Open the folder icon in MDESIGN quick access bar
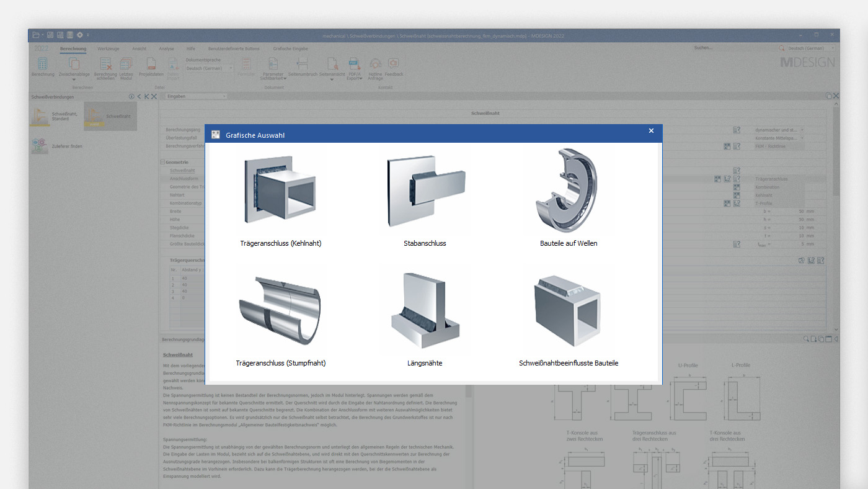 [36, 35]
